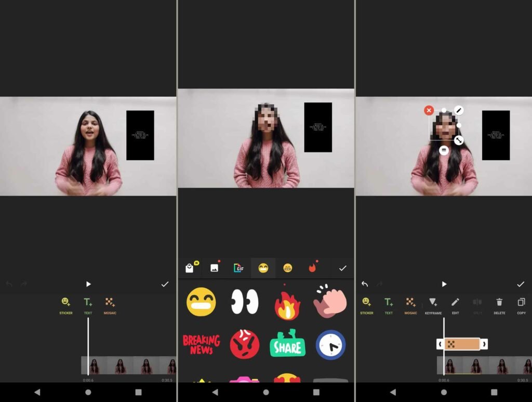The height and width of the screenshot is (402, 532).
Task: Tap the TEXT tool in the left screen
Action: 88,306
